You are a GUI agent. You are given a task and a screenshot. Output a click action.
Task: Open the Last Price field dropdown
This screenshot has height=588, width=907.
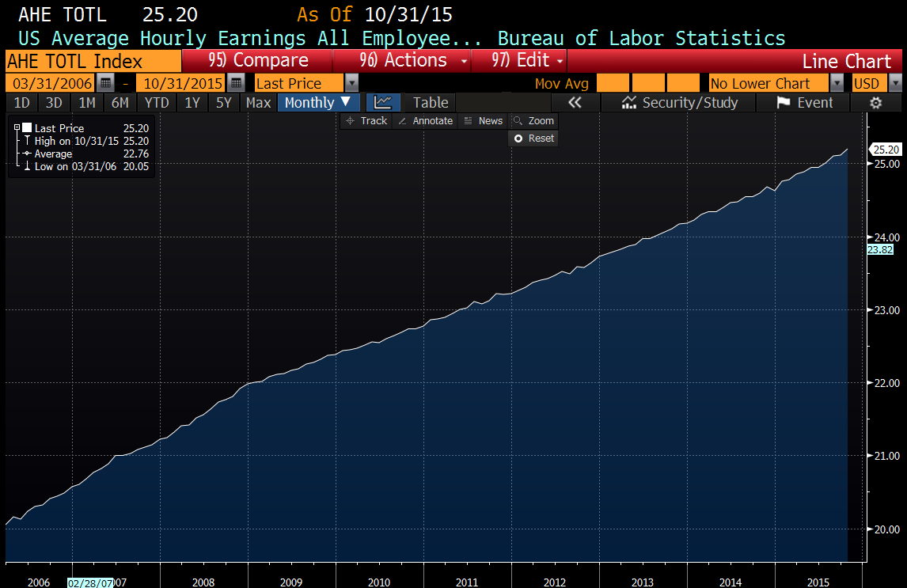click(x=351, y=83)
